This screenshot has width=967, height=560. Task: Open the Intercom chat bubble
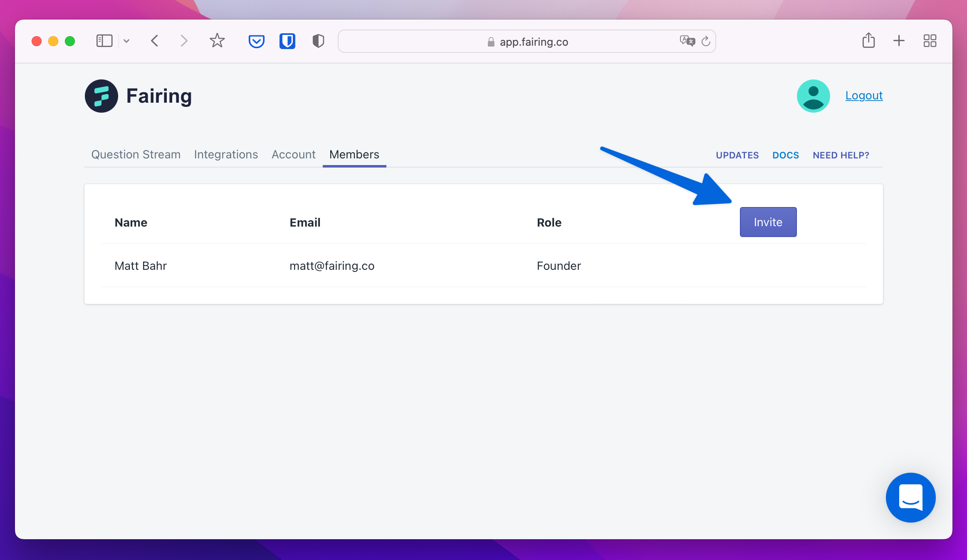click(x=910, y=497)
